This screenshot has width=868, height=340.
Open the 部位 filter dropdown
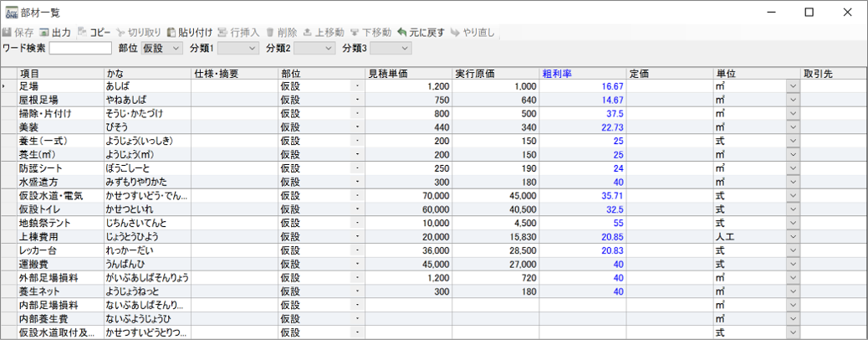pyautogui.click(x=175, y=49)
